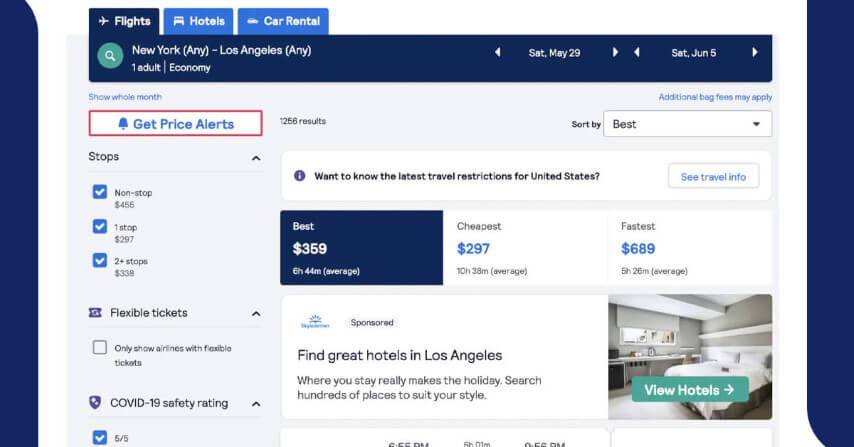The height and width of the screenshot is (447, 854).
Task: Open the Sort by Best dropdown
Action: pos(687,124)
